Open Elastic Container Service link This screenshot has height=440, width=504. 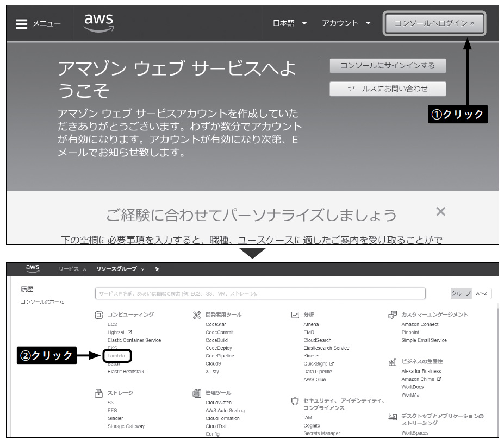(x=134, y=340)
